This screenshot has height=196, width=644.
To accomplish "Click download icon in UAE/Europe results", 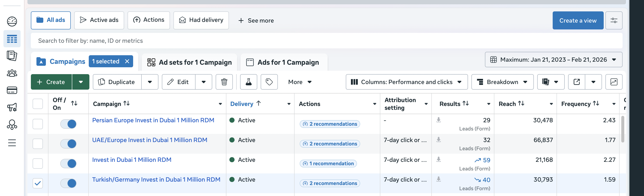I will coord(438,140).
